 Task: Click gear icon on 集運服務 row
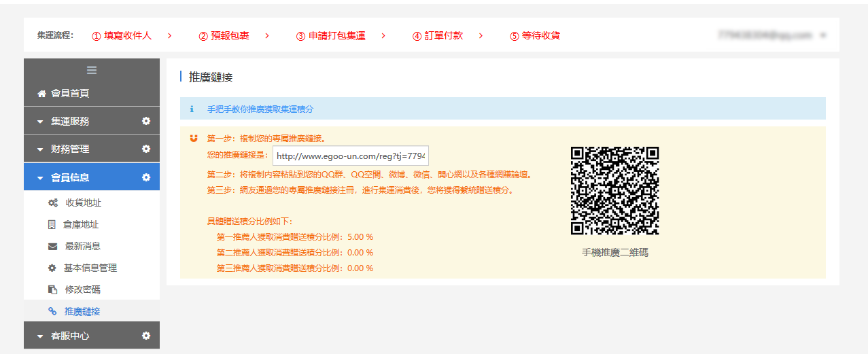pos(146,121)
